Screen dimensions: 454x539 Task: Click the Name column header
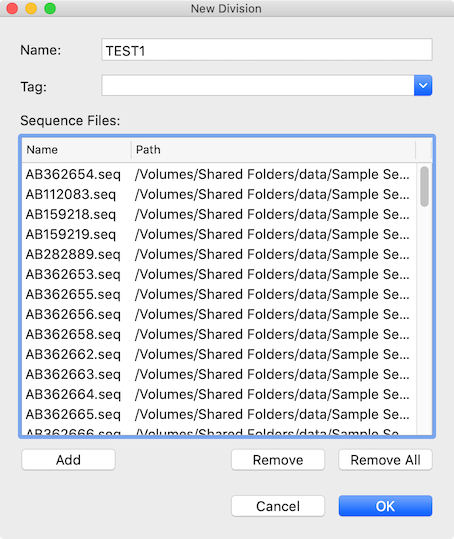pos(77,150)
